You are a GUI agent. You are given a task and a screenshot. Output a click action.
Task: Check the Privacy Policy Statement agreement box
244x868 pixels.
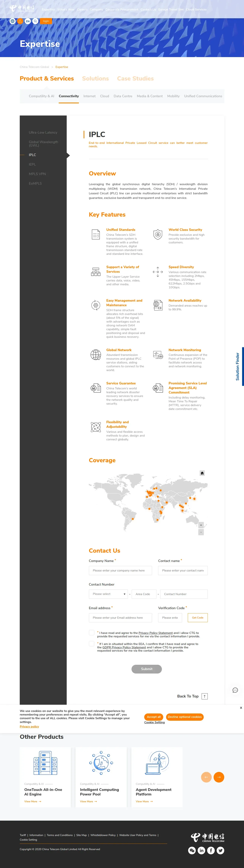pos(92,633)
